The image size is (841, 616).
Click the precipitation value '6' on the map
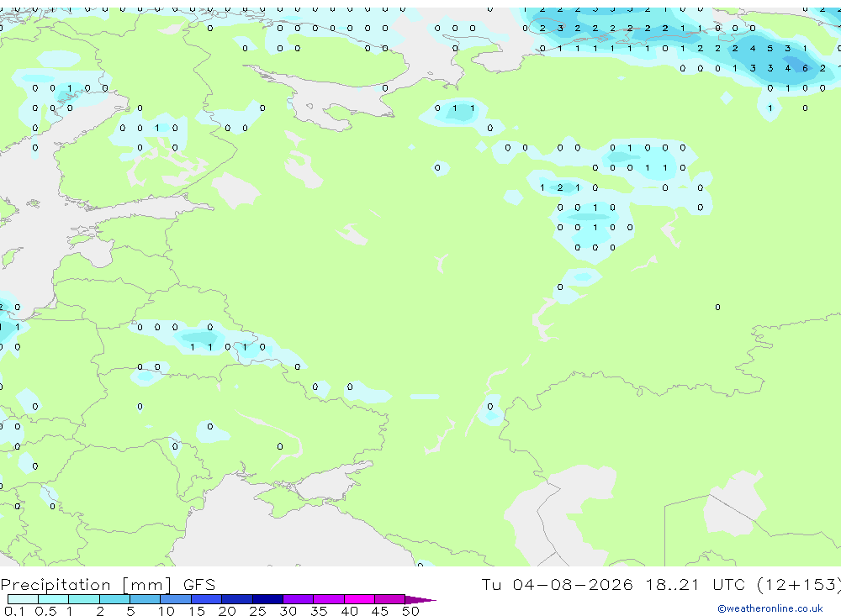coord(805,68)
